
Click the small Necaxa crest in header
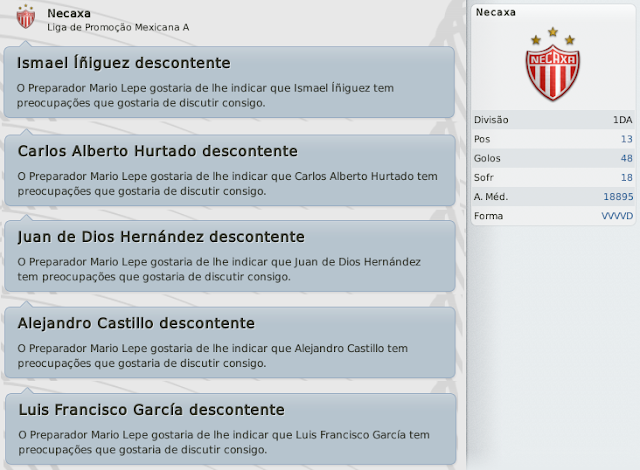(x=25, y=17)
